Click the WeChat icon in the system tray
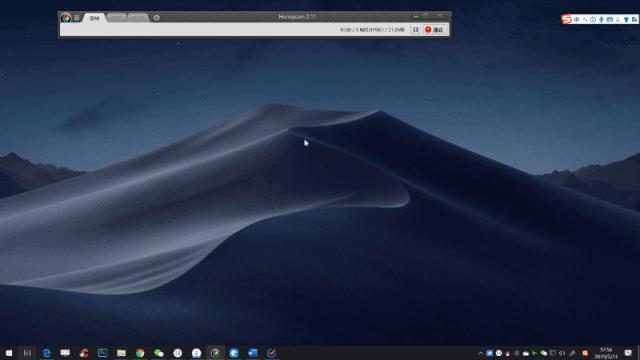 click(543, 353)
